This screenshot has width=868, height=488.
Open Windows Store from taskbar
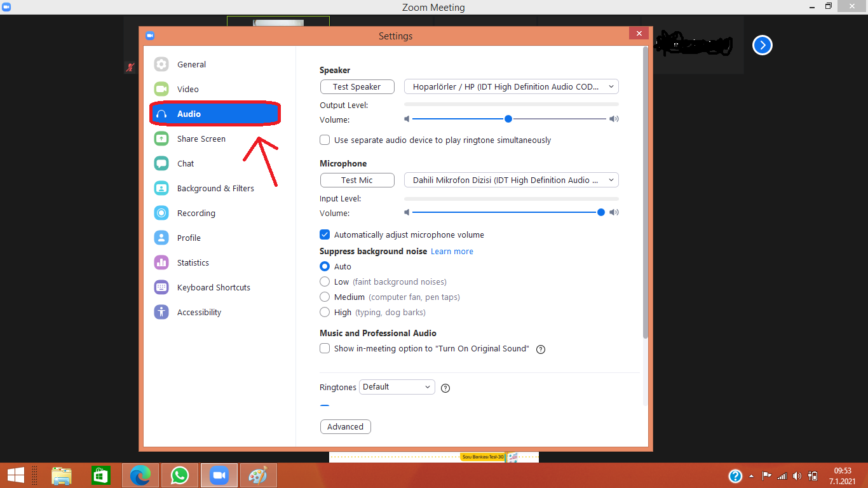click(x=101, y=475)
